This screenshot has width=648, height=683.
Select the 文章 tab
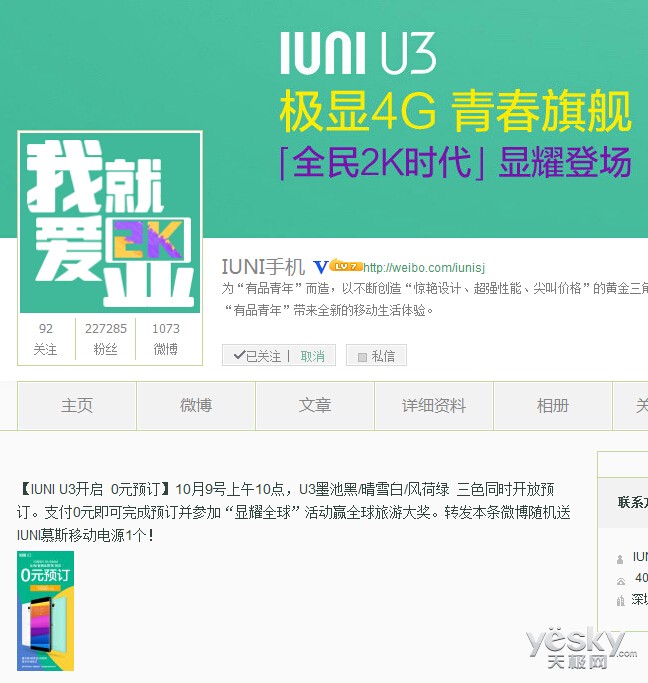[315, 406]
